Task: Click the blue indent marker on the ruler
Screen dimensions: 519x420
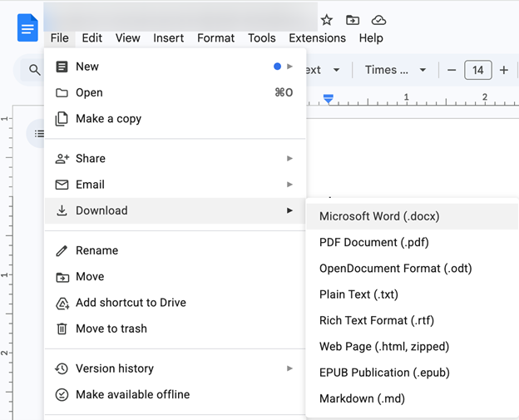Action: click(x=329, y=99)
